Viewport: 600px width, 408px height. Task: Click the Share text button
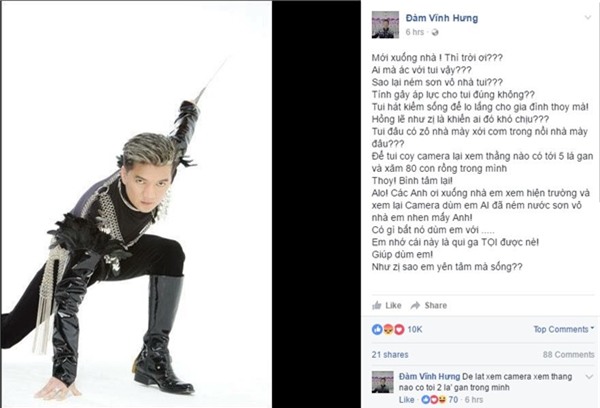coord(435,305)
